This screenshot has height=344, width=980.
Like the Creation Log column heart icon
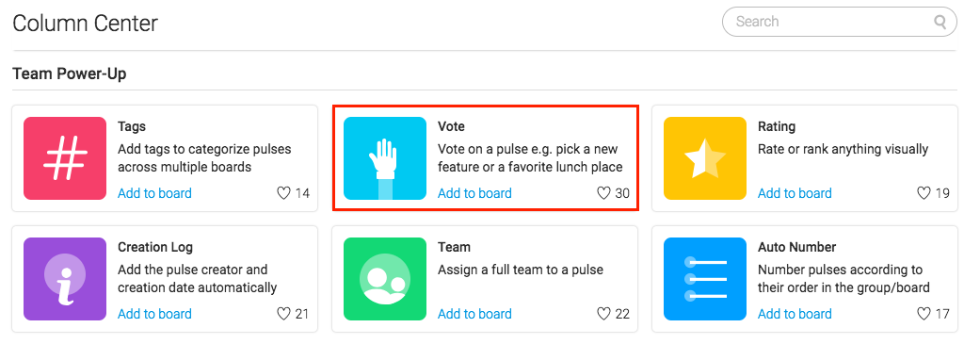pyautogui.click(x=283, y=314)
